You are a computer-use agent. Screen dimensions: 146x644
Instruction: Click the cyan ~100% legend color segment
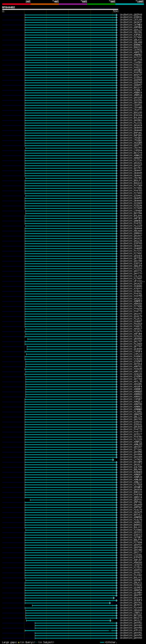pyautogui.click(x=130, y=4)
